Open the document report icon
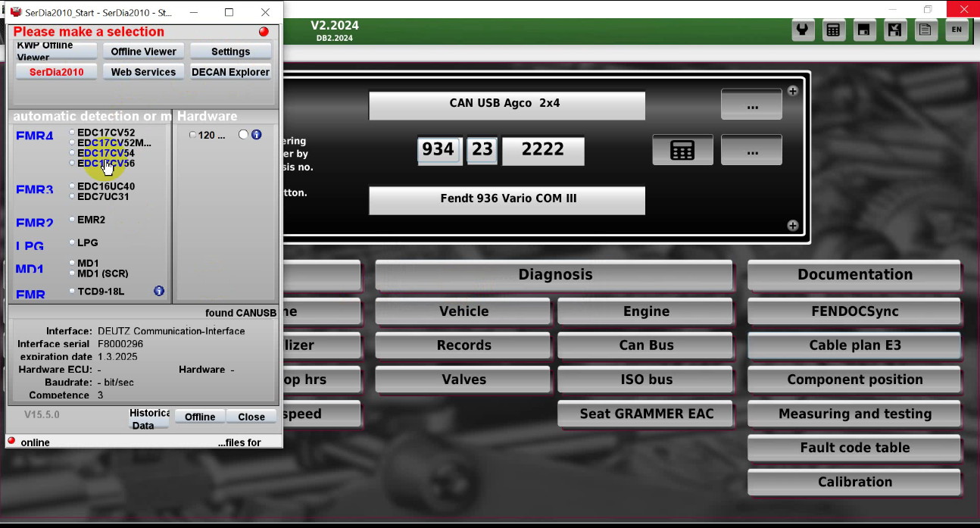The image size is (980, 528). [925, 30]
